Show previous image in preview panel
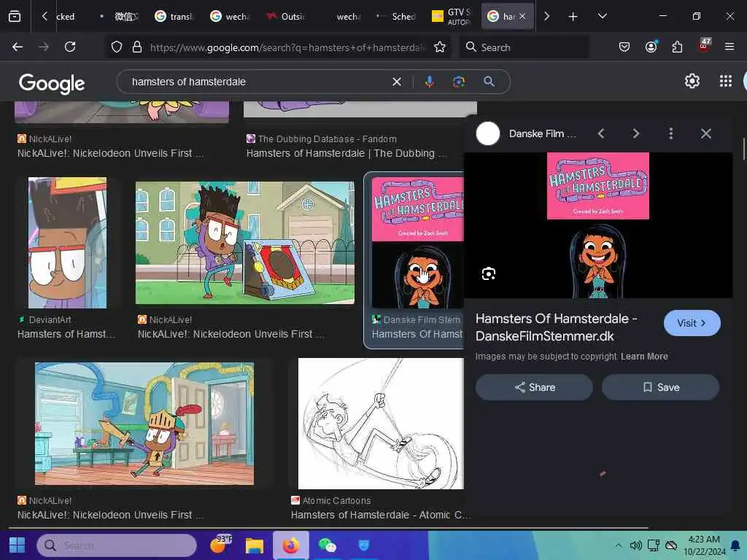This screenshot has height=560, width=747. point(601,134)
